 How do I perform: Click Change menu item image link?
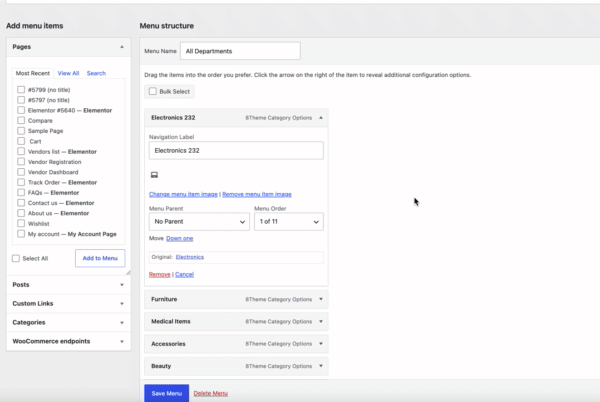[x=183, y=194]
